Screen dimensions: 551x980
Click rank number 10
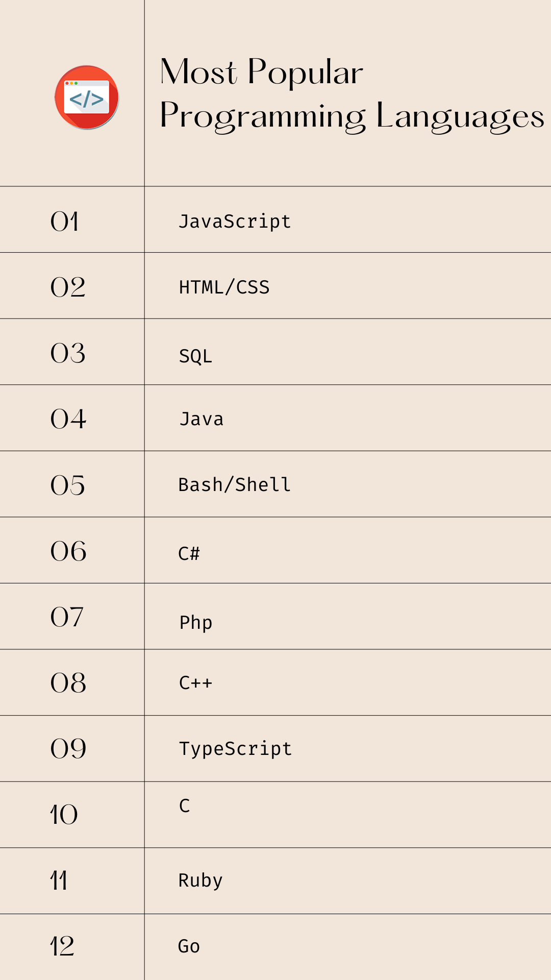[64, 815]
